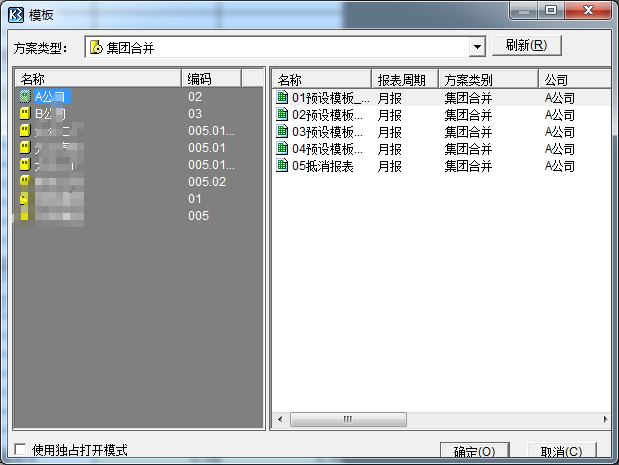Click the 02预设模板 report icon
The height and width of the screenshot is (465, 619).
click(283, 115)
